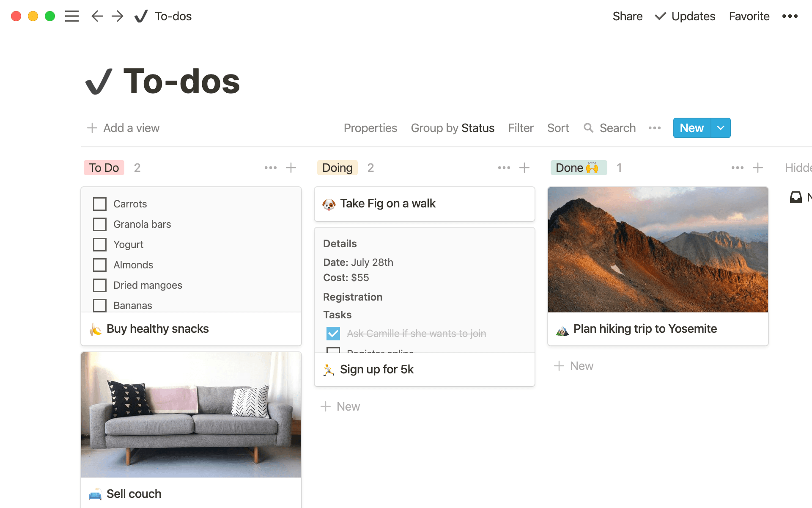Open the Sort options

pyautogui.click(x=558, y=128)
